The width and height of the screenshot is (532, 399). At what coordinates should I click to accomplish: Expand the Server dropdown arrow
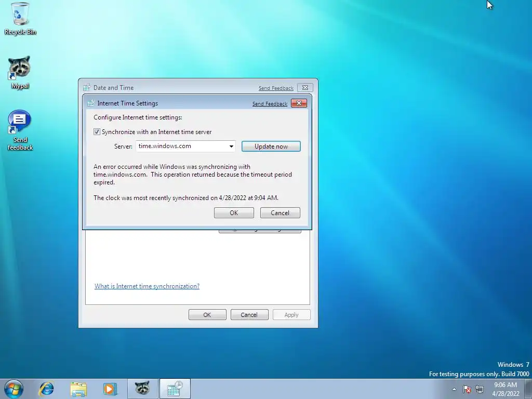click(231, 146)
